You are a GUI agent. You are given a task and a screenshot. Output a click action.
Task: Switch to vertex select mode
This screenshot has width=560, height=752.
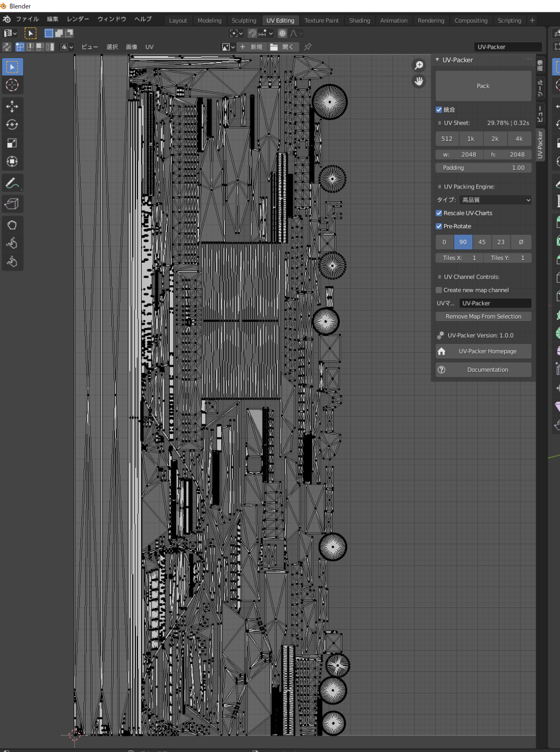coord(20,47)
